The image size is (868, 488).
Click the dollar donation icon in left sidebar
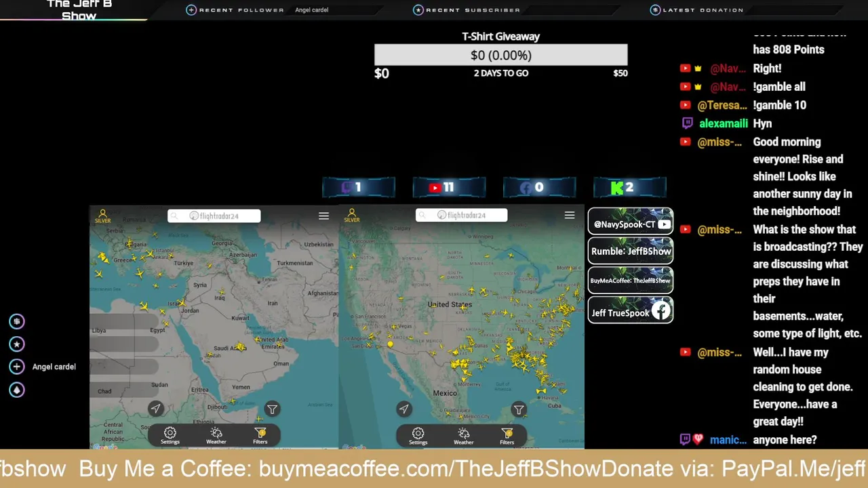pos(17,321)
